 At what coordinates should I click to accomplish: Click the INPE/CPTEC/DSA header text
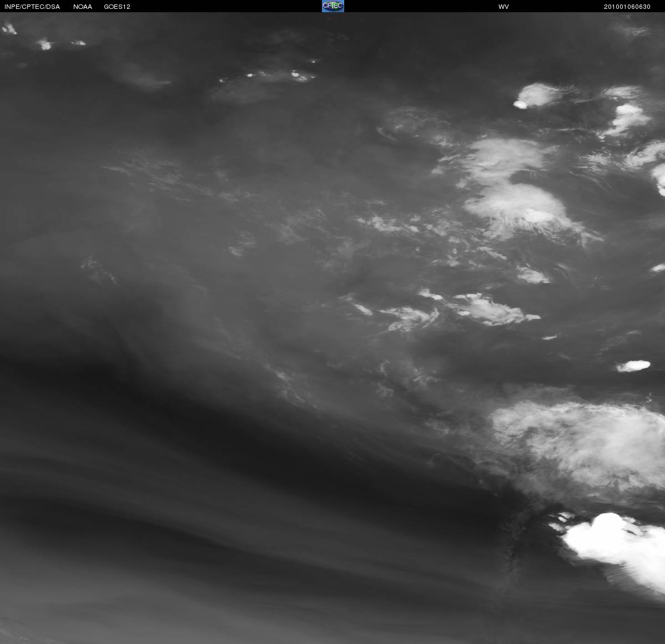(x=32, y=7)
